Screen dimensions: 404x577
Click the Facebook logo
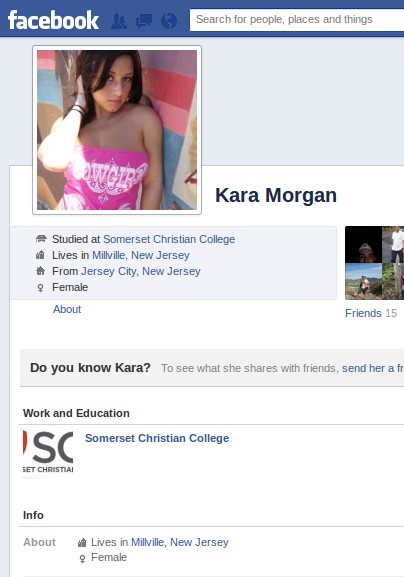[53, 20]
